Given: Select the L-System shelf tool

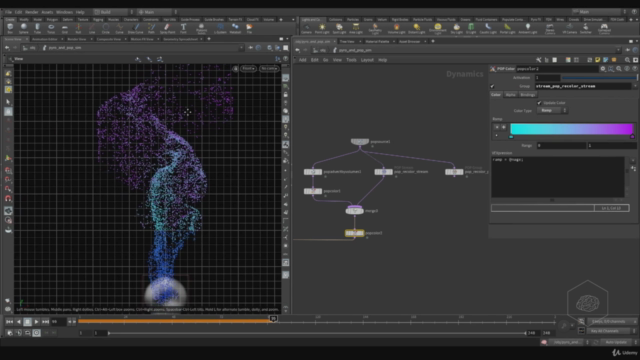Looking at the screenshot, I should (220, 28).
